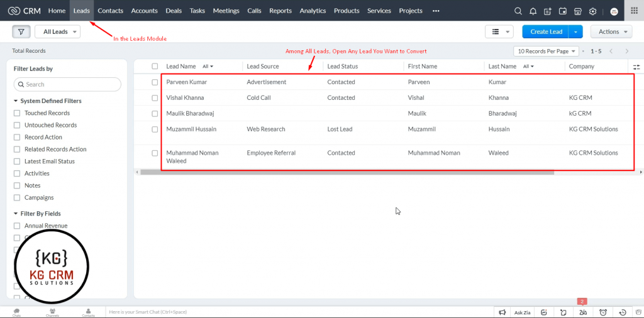Screen dimensions: 644x318
Task: Open the Lead Name All filter dropdown
Action: tap(208, 66)
